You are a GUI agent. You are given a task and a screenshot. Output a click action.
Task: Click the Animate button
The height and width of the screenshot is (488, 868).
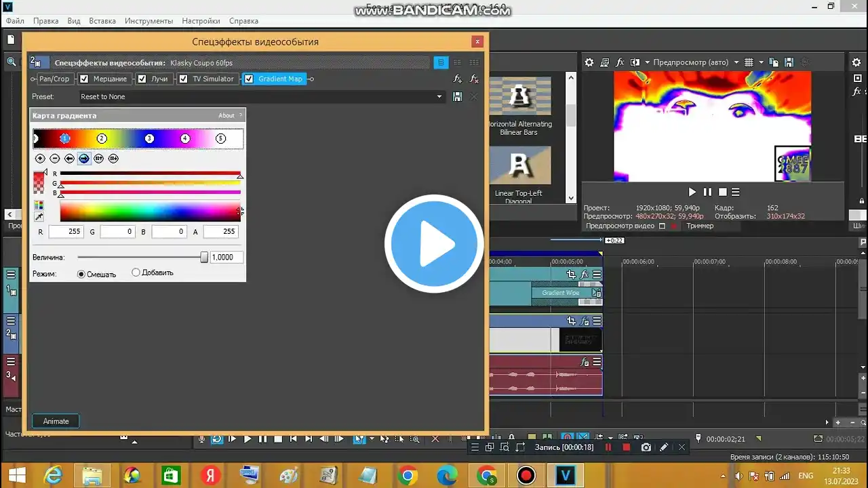[56, 421]
